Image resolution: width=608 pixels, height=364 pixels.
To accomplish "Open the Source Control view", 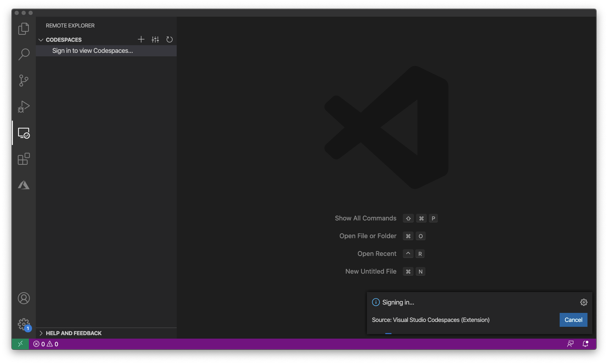I will (x=24, y=80).
